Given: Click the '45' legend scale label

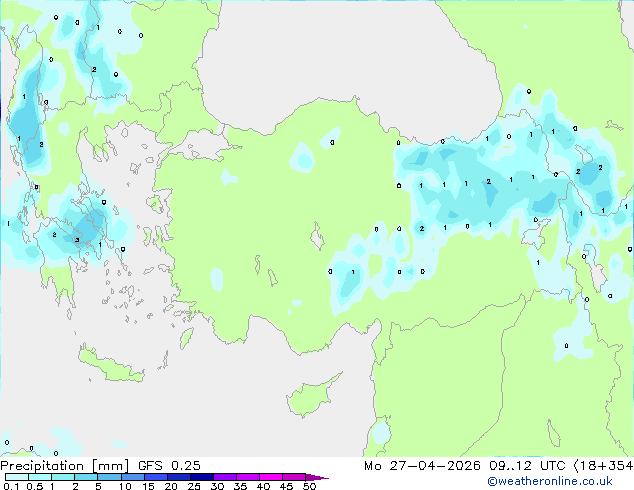Looking at the screenshot, I should (x=286, y=486).
